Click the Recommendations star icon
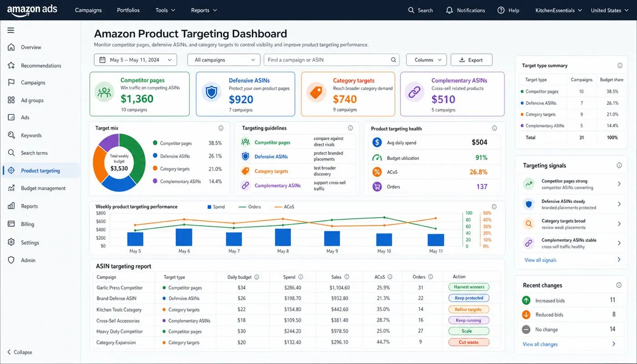 pos(11,66)
